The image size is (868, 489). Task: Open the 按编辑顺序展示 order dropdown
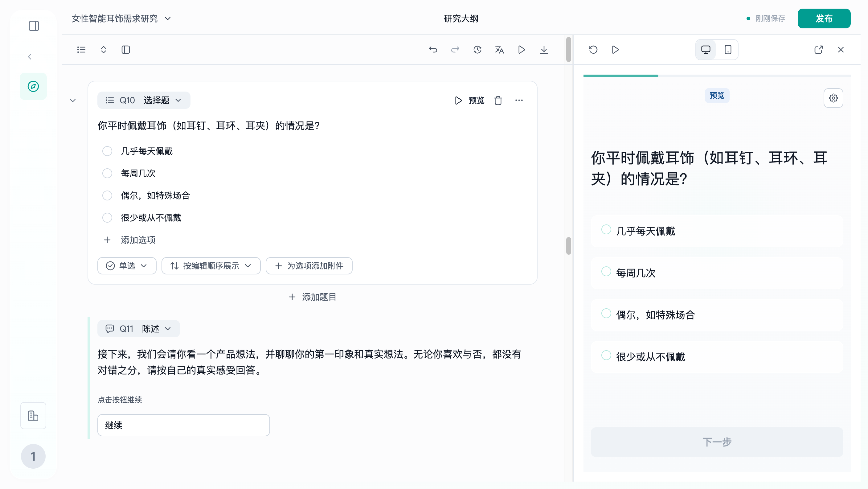click(x=211, y=266)
